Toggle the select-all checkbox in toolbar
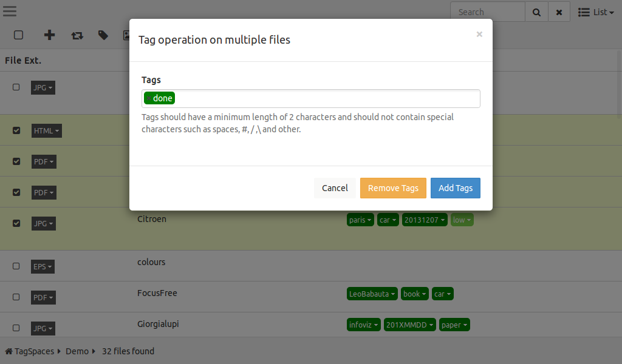 pyautogui.click(x=18, y=35)
